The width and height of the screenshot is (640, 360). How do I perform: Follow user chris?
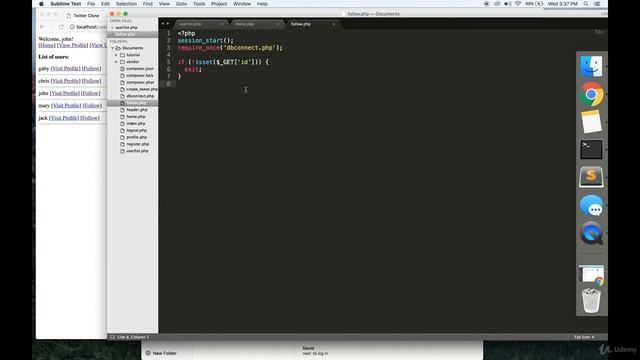pyautogui.click(x=91, y=81)
